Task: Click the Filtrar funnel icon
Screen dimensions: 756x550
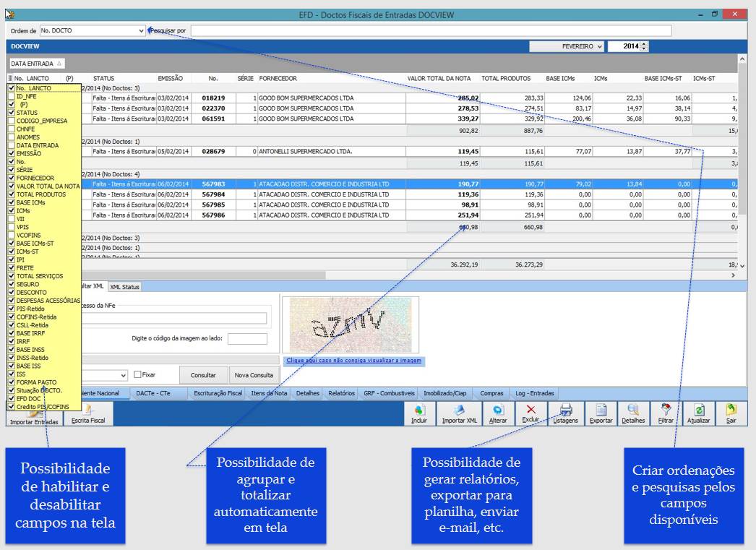Action: click(x=666, y=410)
